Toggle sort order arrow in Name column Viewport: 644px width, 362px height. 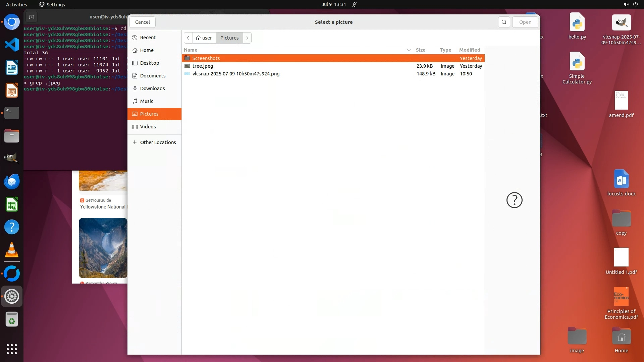tap(409, 50)
